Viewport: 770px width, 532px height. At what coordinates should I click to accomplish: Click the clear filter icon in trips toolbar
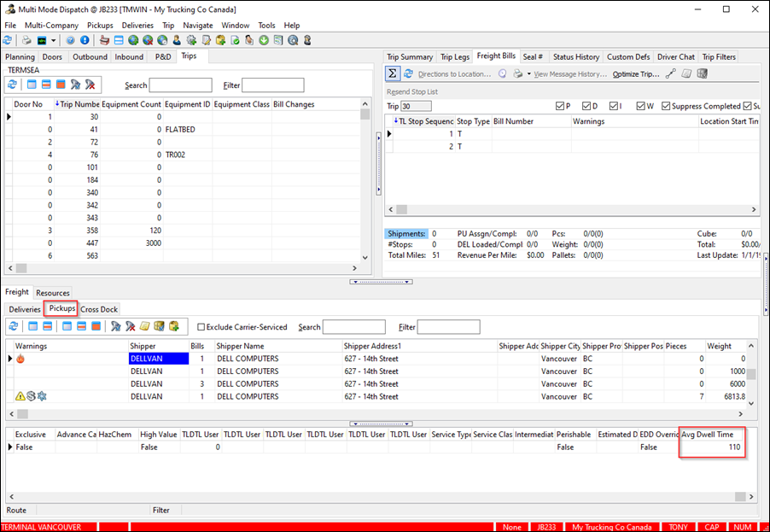[90, 85]
